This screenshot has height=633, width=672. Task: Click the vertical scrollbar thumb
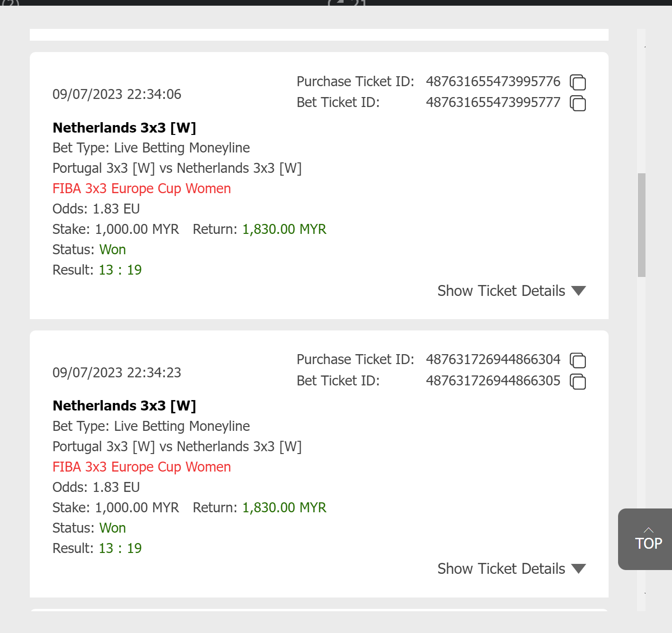(x=641, y=225)
